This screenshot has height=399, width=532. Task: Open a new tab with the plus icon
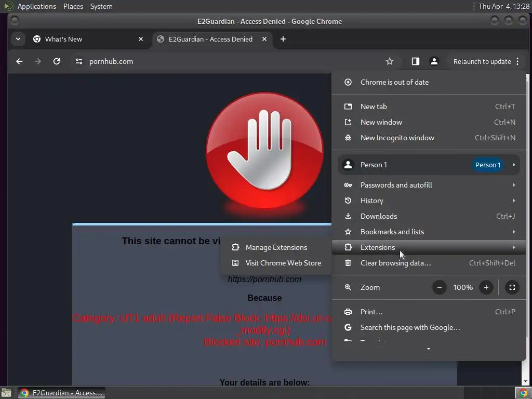click(283, 39)
